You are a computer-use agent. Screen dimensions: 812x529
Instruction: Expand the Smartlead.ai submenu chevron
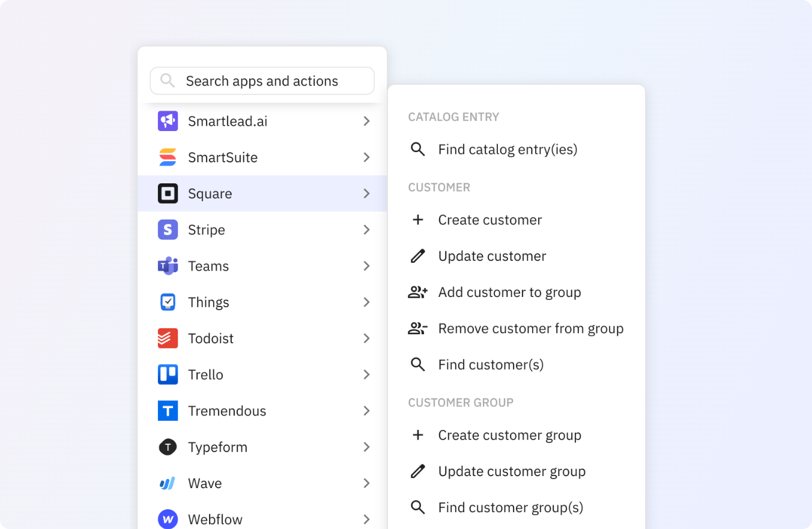click(366, 121)
